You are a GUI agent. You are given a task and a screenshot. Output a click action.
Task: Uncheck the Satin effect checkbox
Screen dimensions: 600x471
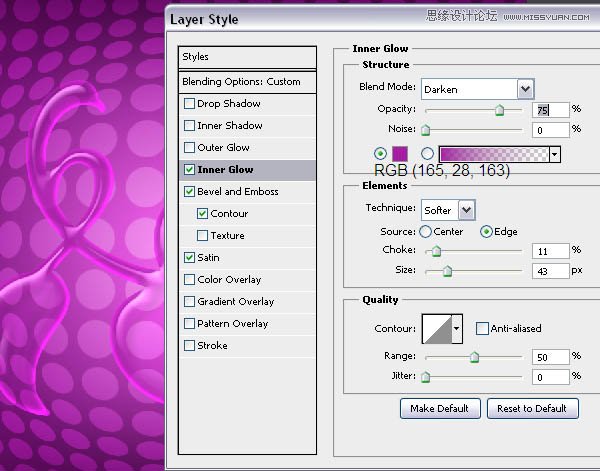pyautogui.click(x=190, y=258)
